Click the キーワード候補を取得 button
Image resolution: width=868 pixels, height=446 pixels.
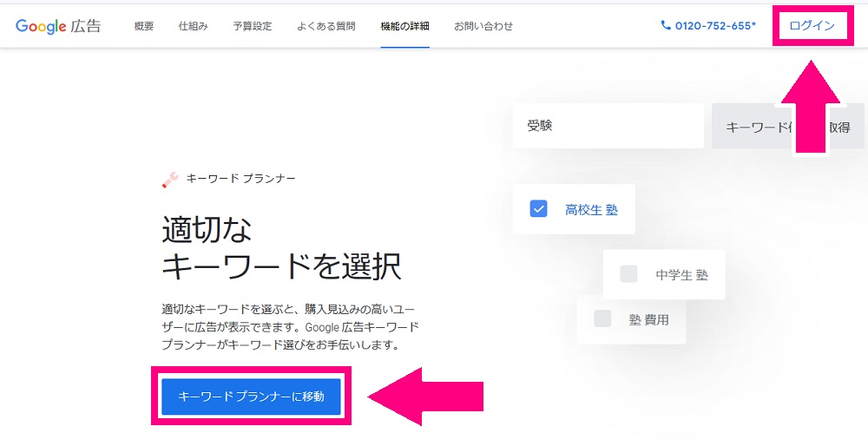788,126
